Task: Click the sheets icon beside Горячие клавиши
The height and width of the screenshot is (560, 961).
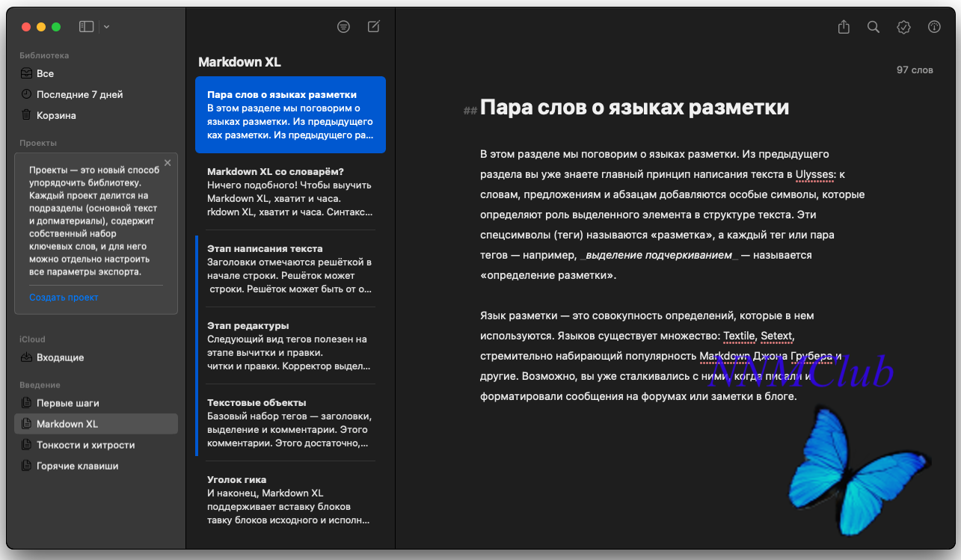Action: [27, 466]
